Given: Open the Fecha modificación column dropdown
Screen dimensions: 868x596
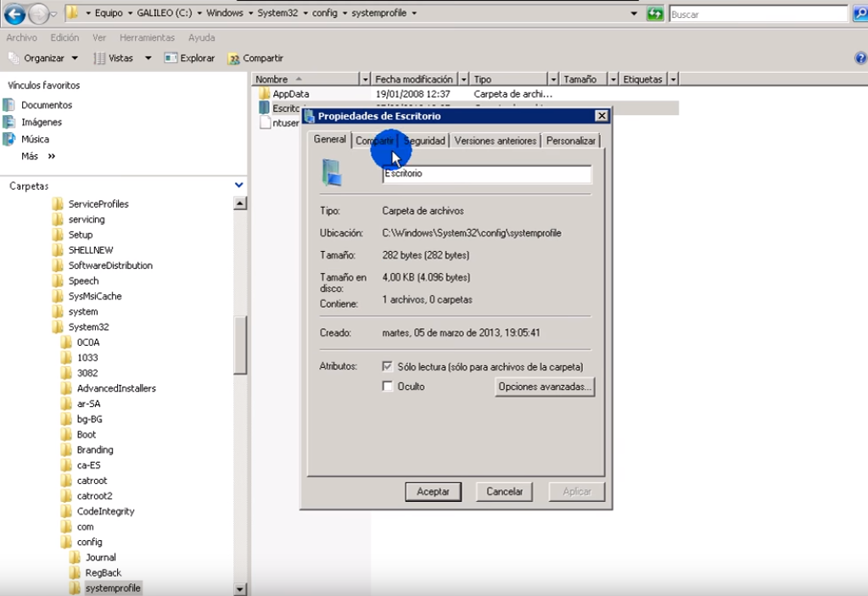Looking at the screenshot, I should tap(464, 79).
